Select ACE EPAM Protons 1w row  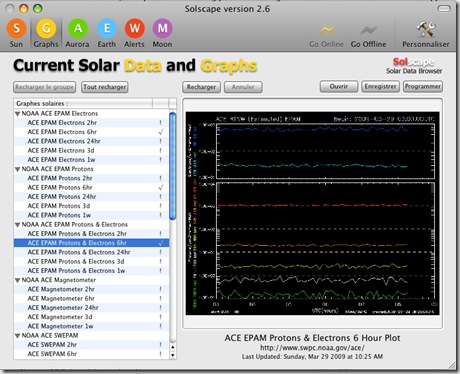point(91,215)
